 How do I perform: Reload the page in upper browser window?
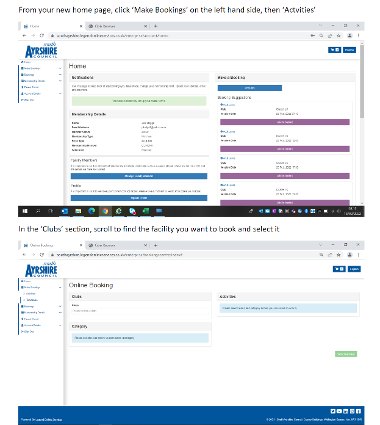pos(42,35)
